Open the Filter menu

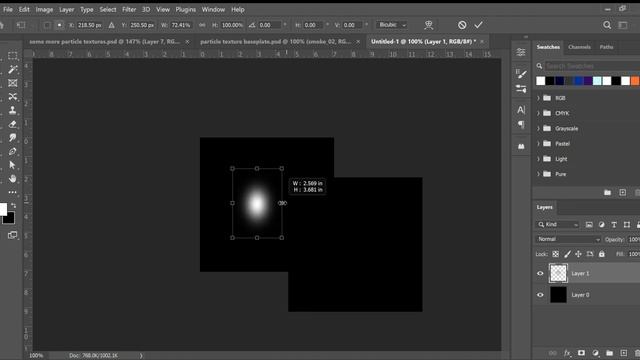tap(129, 9)
